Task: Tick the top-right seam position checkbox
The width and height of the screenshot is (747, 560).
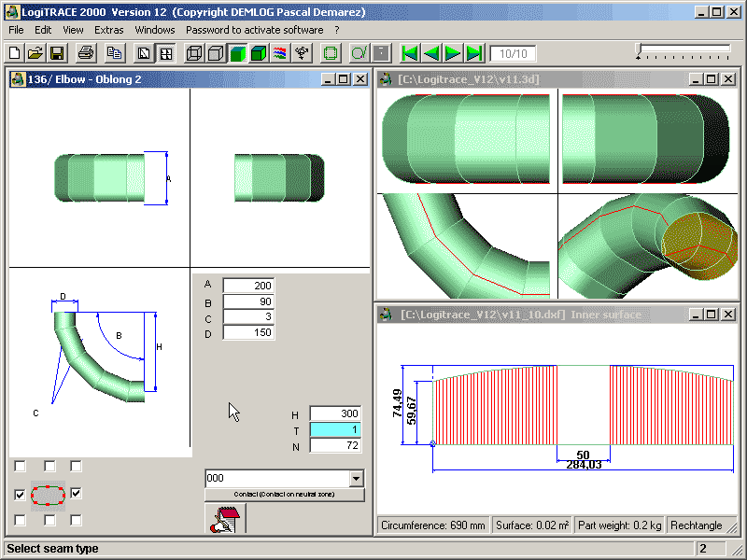Action: (x=76, y=466)
